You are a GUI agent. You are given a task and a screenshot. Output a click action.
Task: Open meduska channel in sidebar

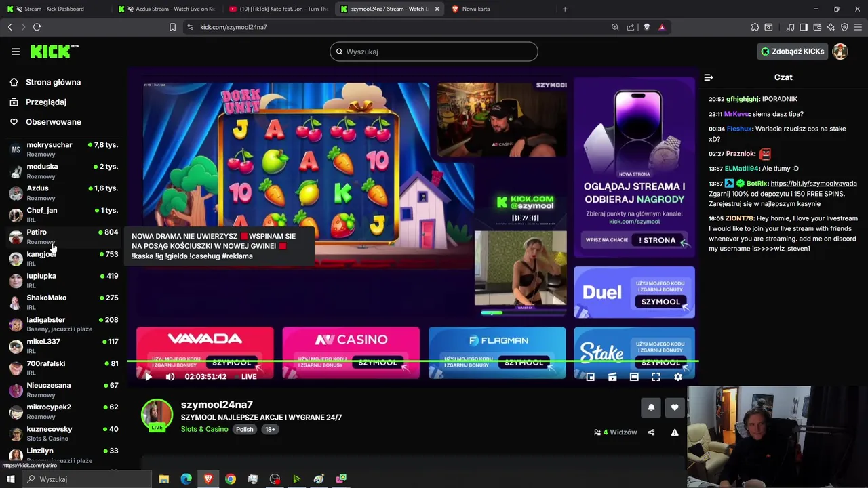tap(63, 171)
